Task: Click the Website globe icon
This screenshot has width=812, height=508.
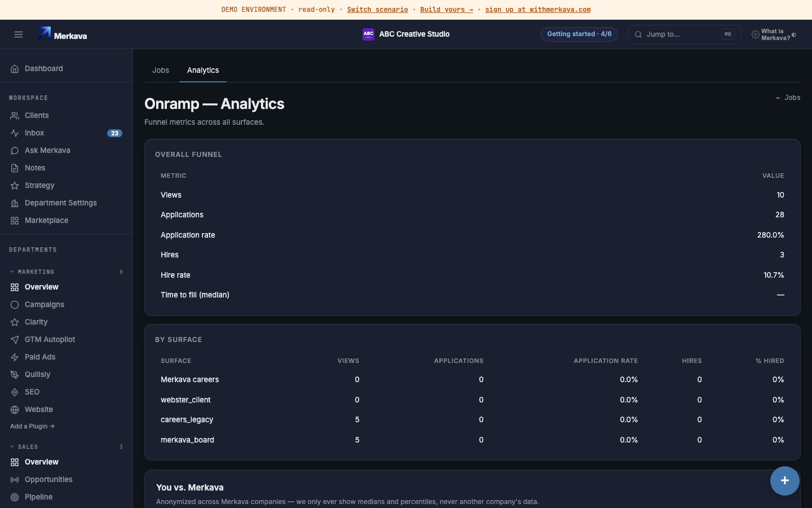Action: point(15,410)
